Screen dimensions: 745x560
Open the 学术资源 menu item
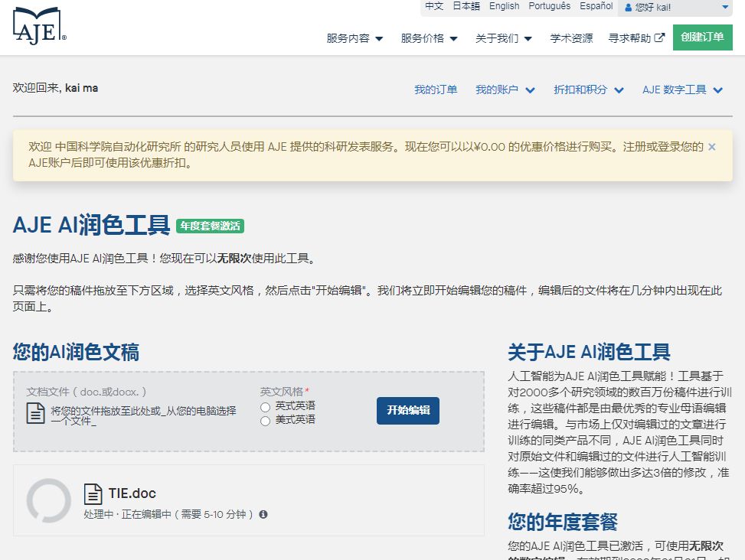[571, 36]
